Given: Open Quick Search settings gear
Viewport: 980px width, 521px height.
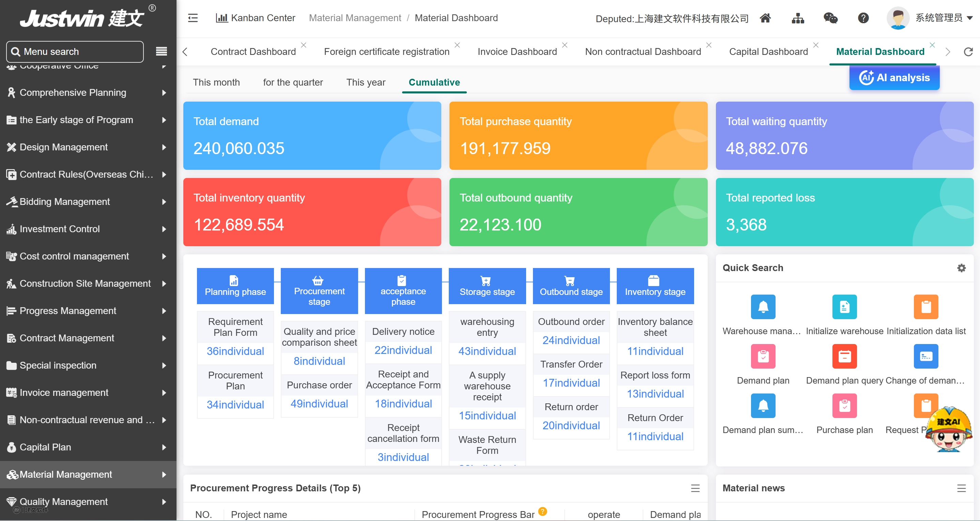Looking at the screenshot, I should point(961,268).
